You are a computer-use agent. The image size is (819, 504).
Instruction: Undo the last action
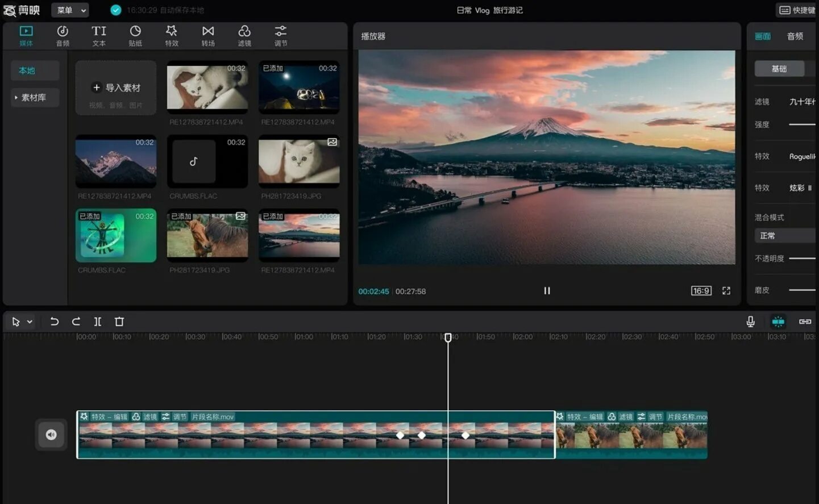point(55,322)
